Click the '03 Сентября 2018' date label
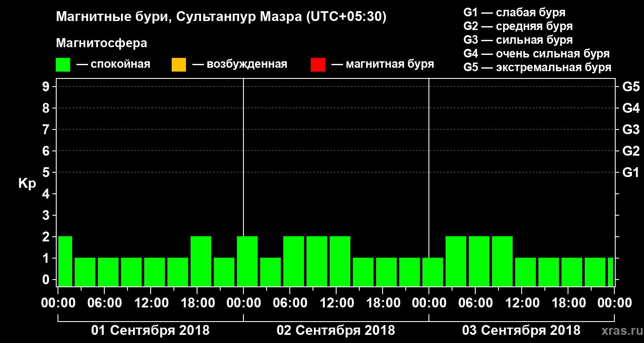Screen dimensions: 644x343 [x=521, y=330]
